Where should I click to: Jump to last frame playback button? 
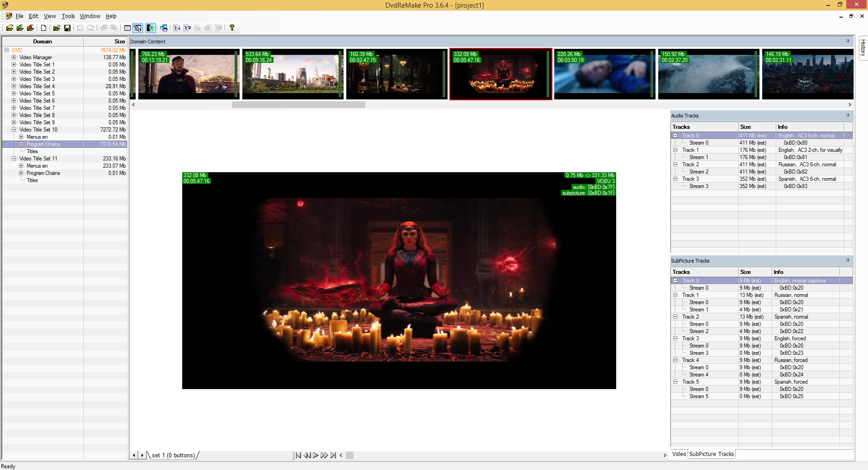point(333,455)
